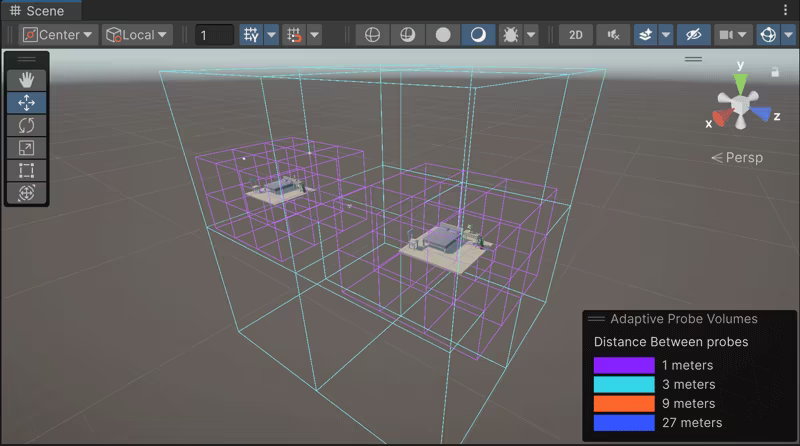Open the Scene view more options menu

pos(786,10)
